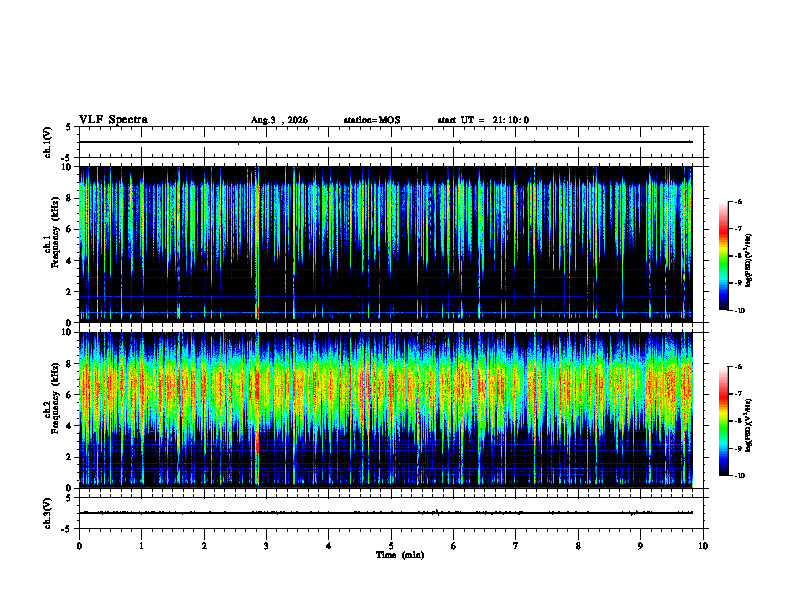The width and height of the screenshot is (792, 612).
Task: Click the ch.2 color bar "log(PSD)" label
Action: (x=749, y=425)
